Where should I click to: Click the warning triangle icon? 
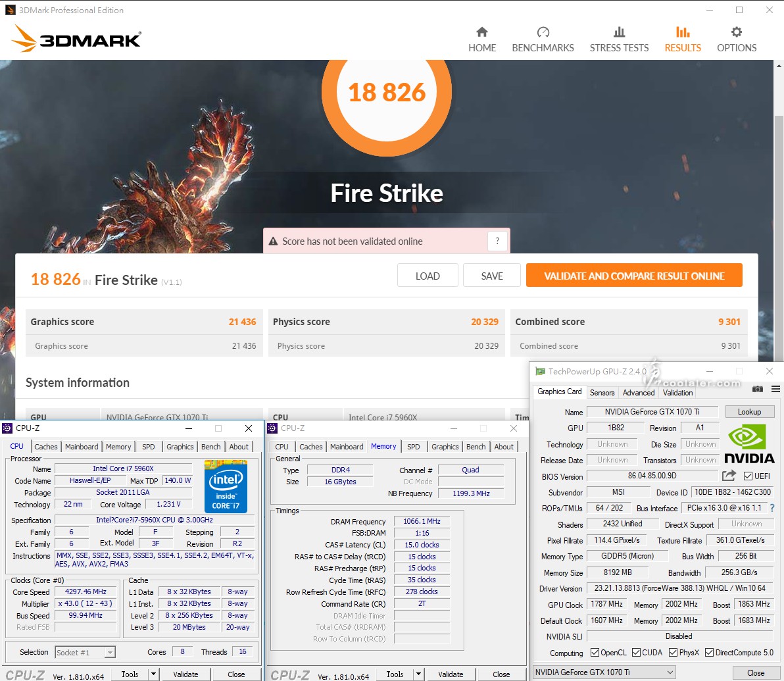click(273, 241)
